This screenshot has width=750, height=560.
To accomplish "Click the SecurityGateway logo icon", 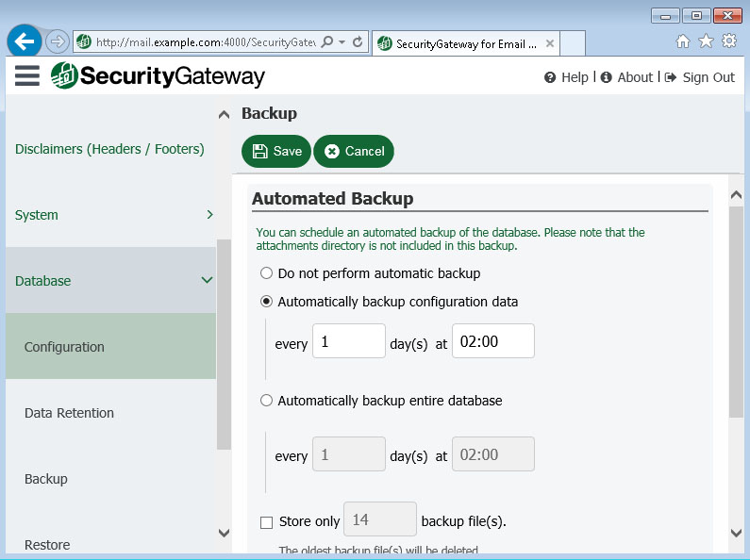I will point(64,75).
